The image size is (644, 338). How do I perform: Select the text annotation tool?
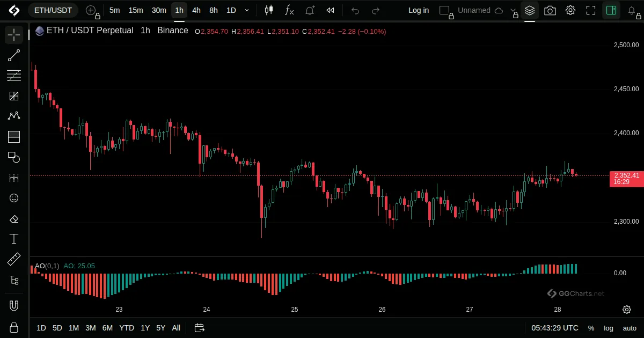[14, 239]
